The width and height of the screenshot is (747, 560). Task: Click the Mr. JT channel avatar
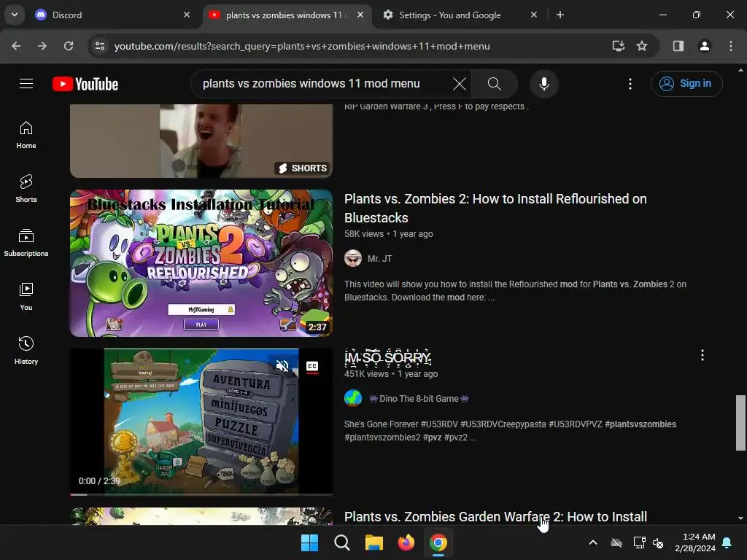click(353, 259)
